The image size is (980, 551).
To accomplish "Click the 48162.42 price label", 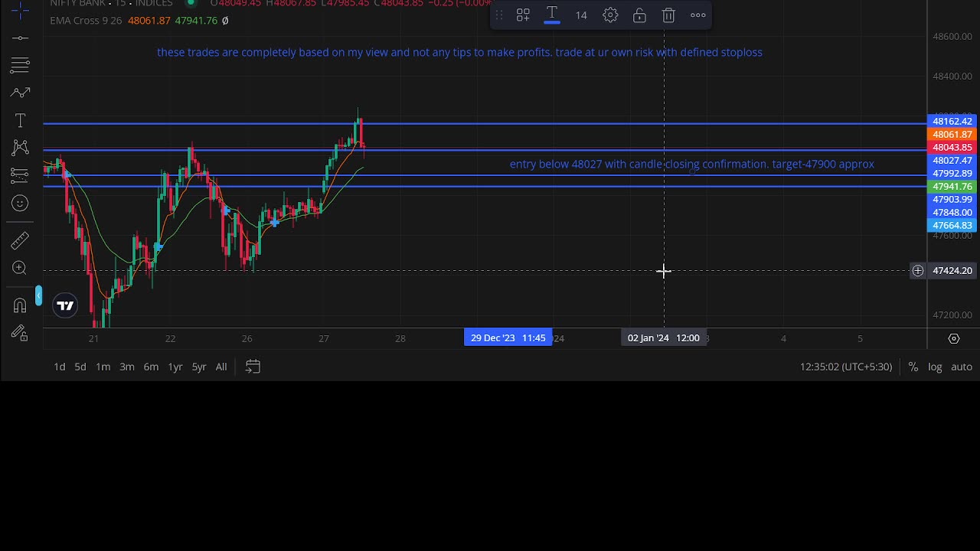I will click(x=952, y=121).
